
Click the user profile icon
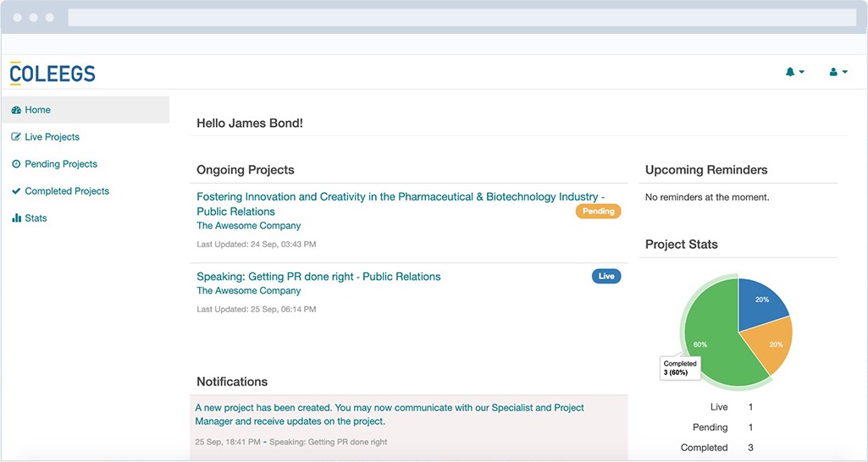coord(833,73)
